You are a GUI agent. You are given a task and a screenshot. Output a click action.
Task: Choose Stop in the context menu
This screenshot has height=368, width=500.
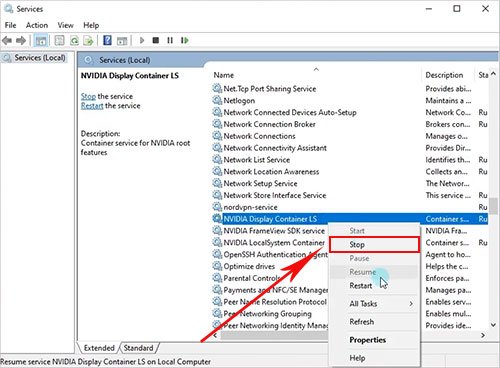[374, 244]
